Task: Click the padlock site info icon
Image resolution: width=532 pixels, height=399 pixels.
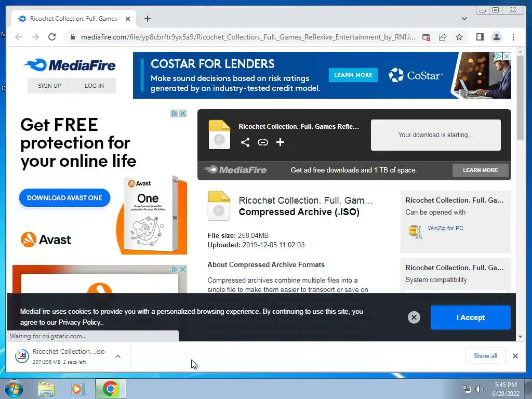Action: click(72, 37)
